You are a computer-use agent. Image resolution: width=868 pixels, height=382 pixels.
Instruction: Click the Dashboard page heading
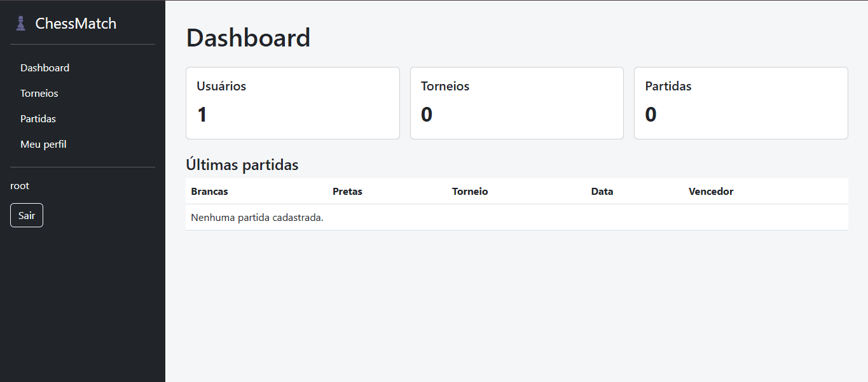point(248,38)
